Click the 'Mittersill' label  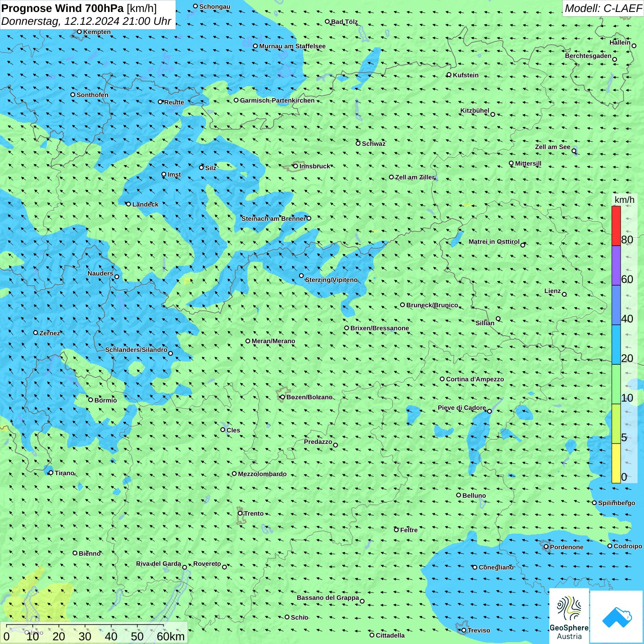pyautogui.click(x=528, y=164)
